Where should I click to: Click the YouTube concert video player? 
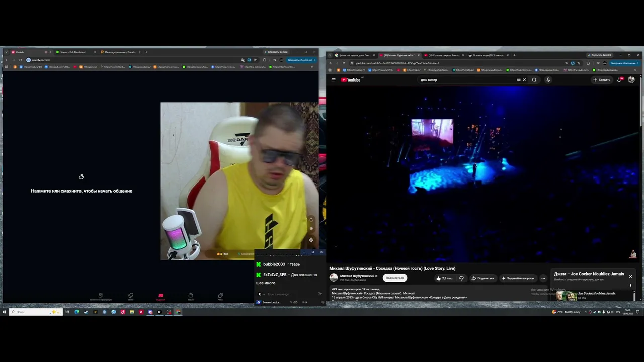[483, 174]
